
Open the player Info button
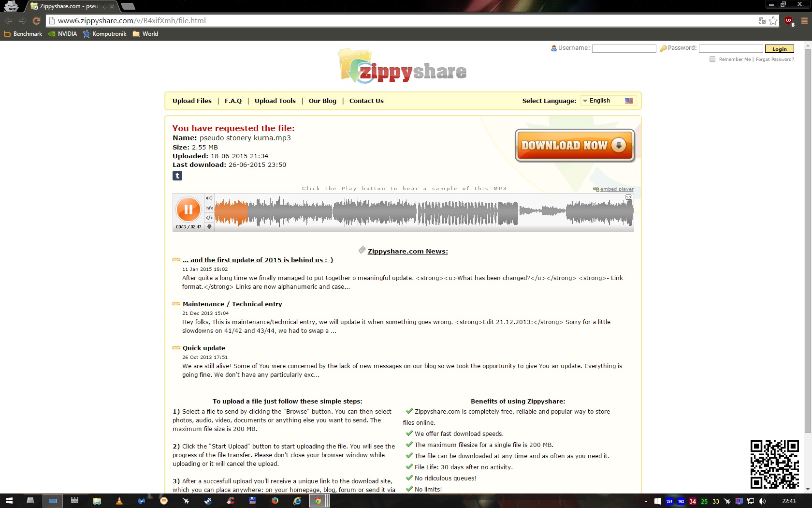(x=209, y=208)
